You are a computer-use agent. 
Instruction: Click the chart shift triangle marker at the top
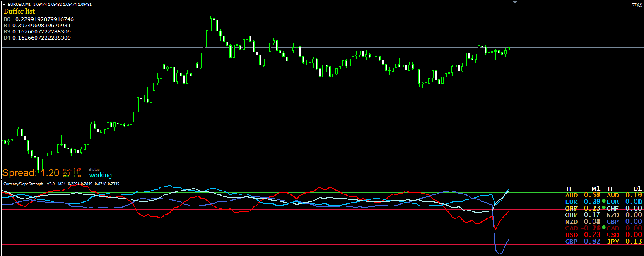tap(515, 2)
